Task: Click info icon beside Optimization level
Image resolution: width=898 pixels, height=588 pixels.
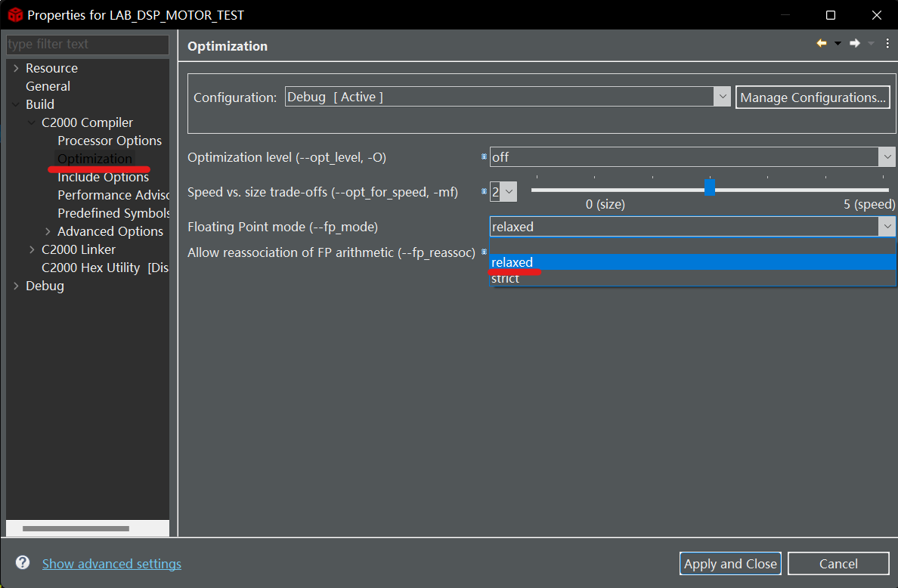Action: point(484,157)
